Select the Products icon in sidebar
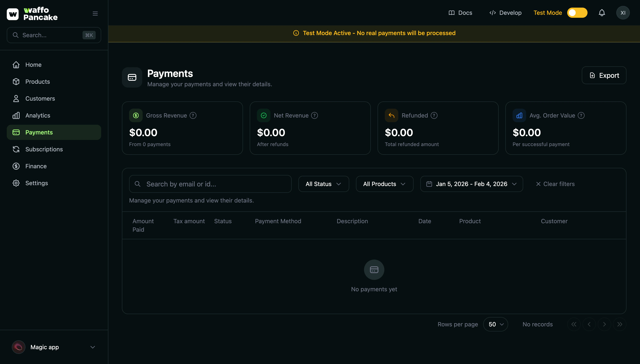 pyautogui.click(x=16, y=82)
